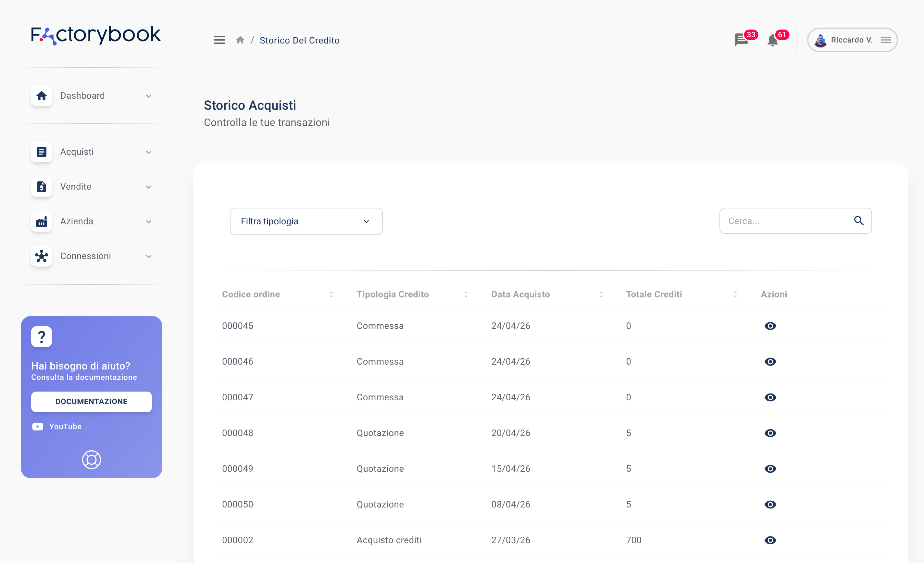View details of order 000045

[770, 326]
